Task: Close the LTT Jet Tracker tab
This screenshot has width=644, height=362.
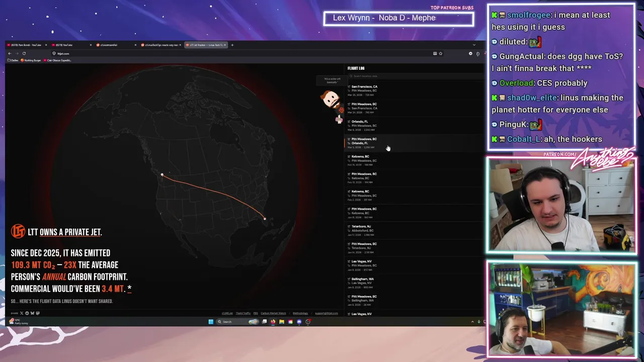Action: coord(225,45)
